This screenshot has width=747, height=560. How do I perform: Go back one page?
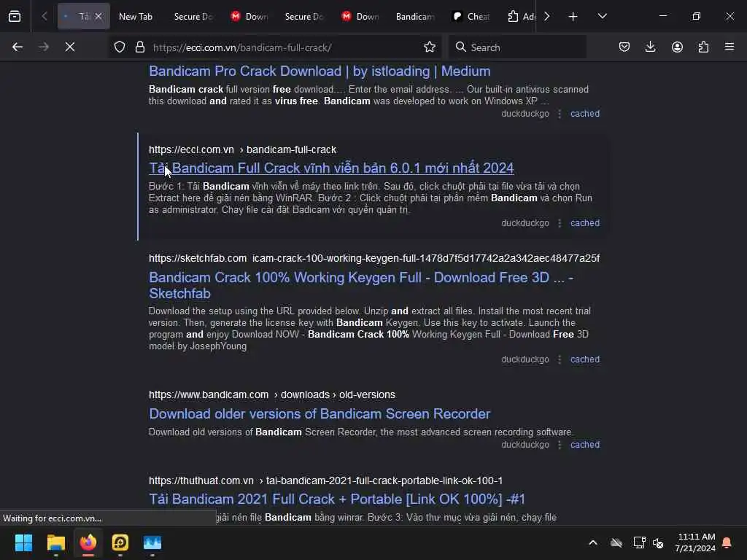point(18,47)
